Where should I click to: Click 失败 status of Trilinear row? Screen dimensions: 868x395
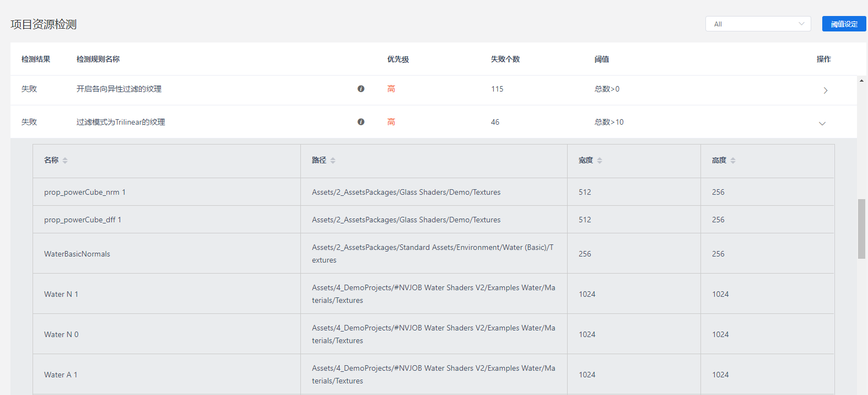(29, 122)
